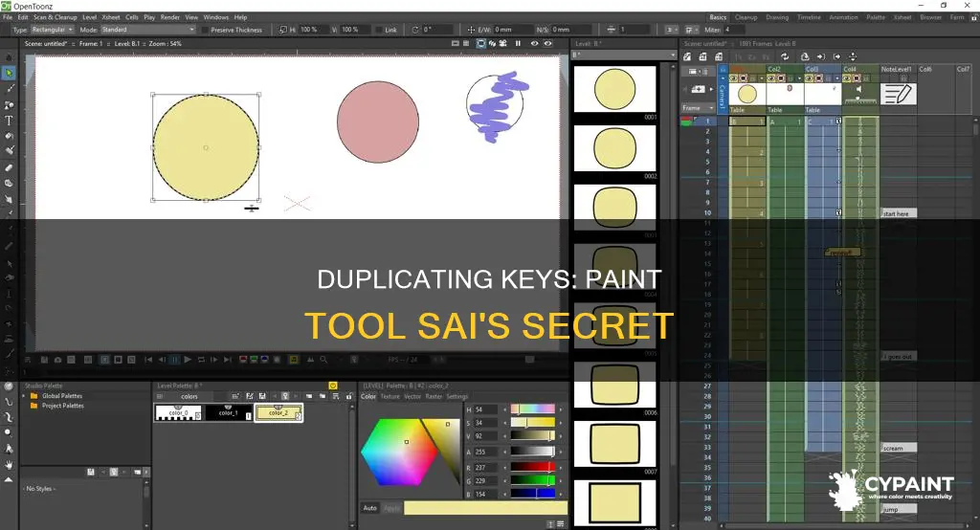
Task: Click the Repeat icon in Xsheet toolbar
Action: coord(785,56)
